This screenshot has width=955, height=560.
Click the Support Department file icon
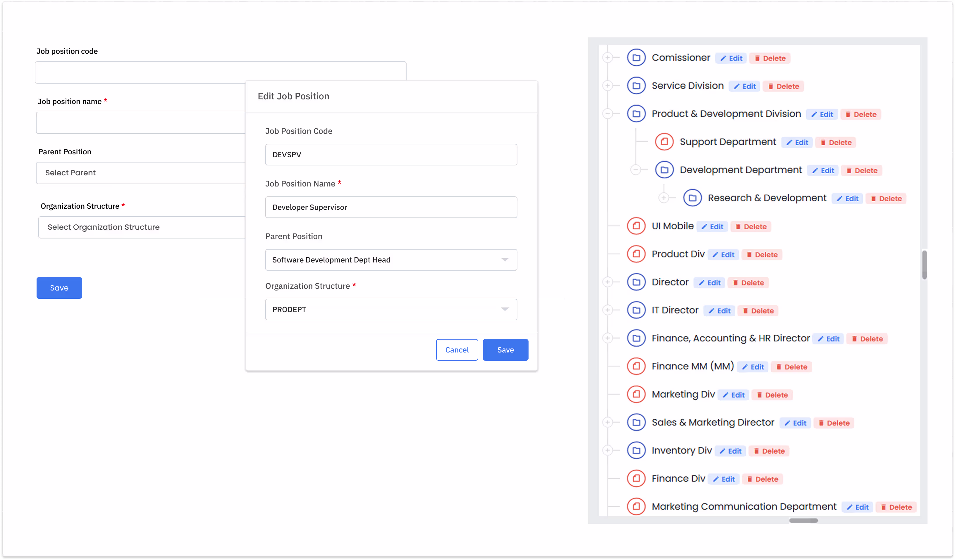click(x=664, y=142)
